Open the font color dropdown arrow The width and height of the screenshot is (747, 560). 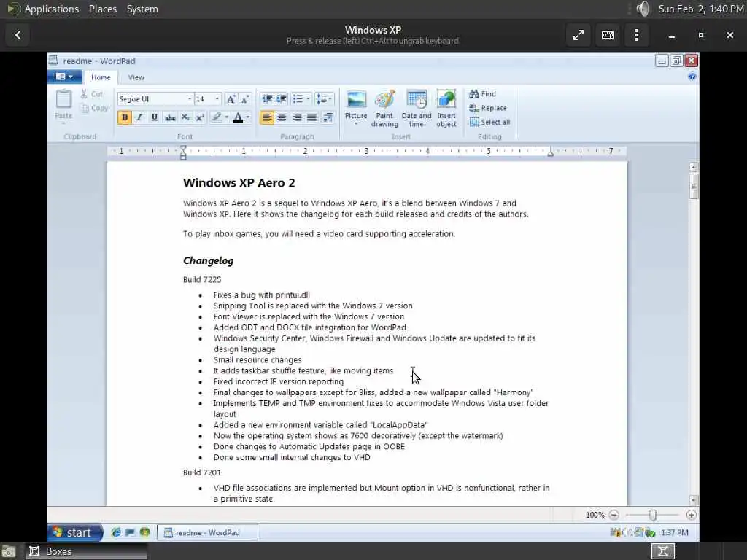coord(248,117)
